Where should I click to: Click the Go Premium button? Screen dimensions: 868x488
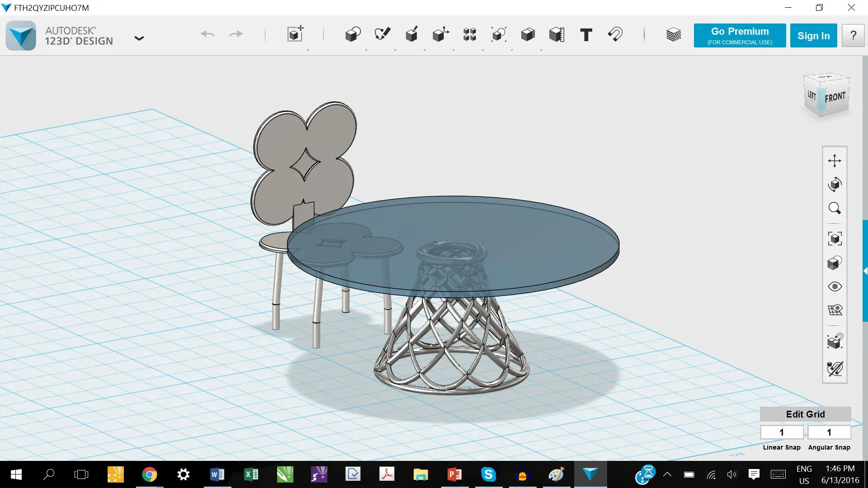(x=740, y=36)
